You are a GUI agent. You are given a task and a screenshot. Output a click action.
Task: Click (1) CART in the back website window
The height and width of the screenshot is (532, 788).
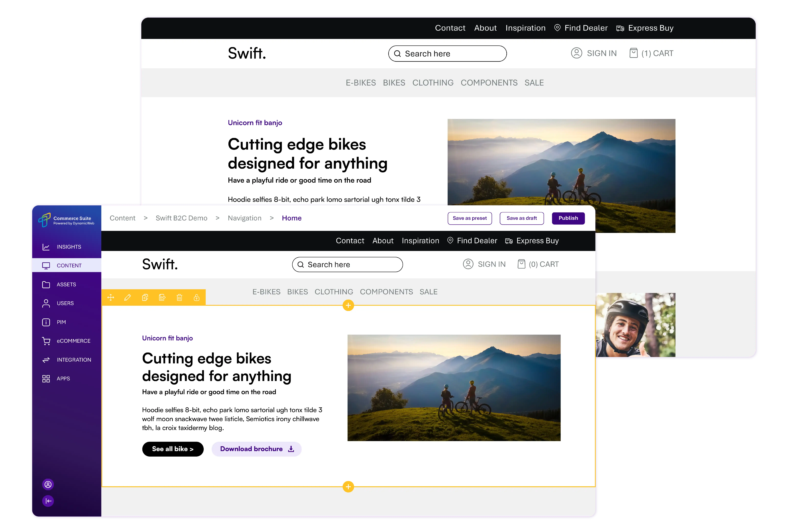651,53
